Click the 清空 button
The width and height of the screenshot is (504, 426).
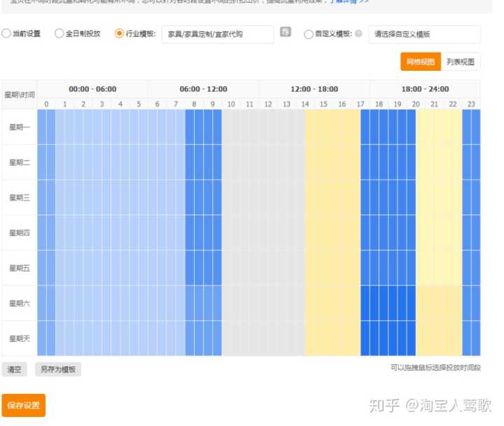[14, 369]
